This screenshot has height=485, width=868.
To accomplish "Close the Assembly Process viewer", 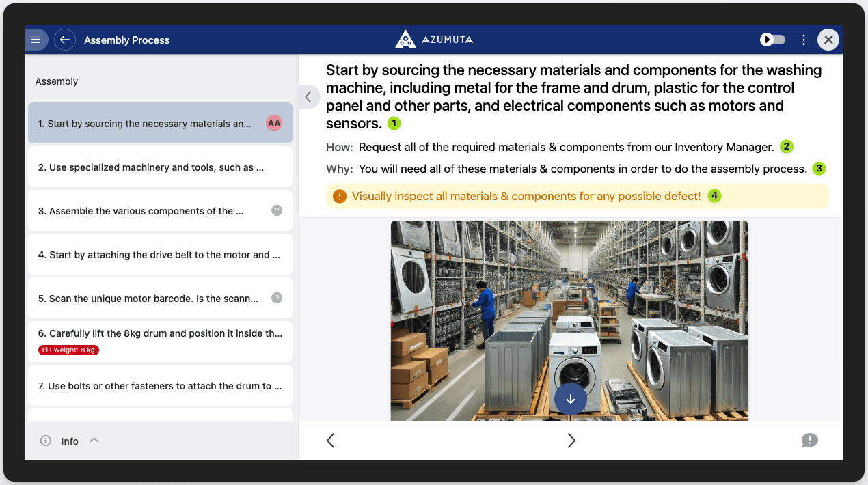I will (828, 40).
